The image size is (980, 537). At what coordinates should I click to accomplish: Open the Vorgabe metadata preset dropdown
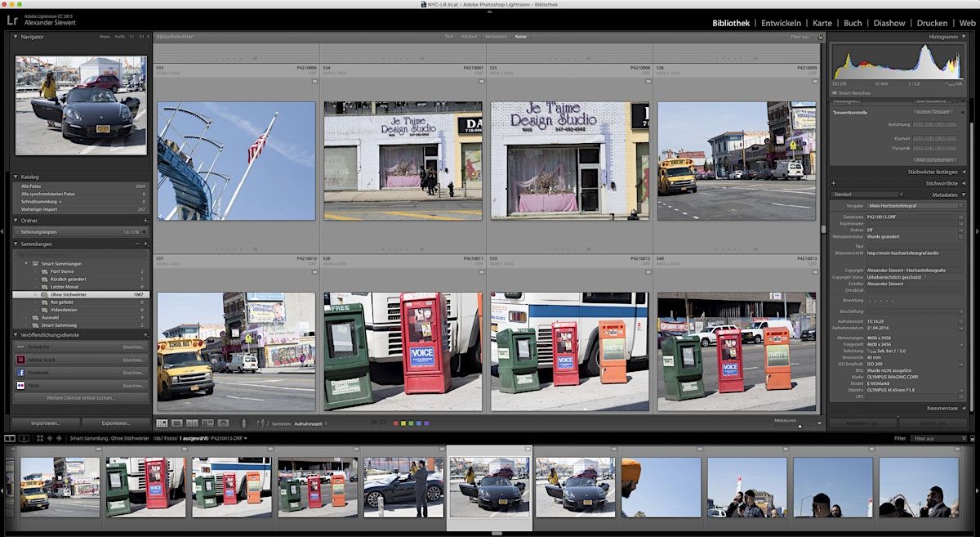point(913,205)
